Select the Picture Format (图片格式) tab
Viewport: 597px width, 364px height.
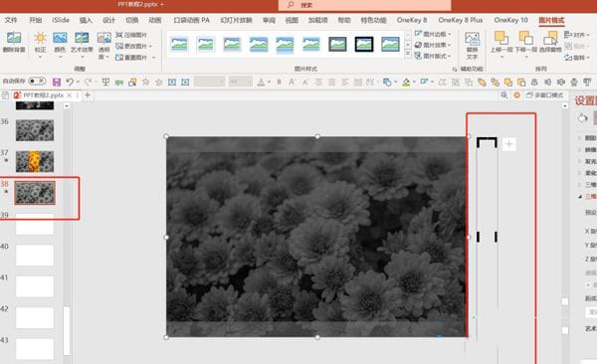point(551,20)
